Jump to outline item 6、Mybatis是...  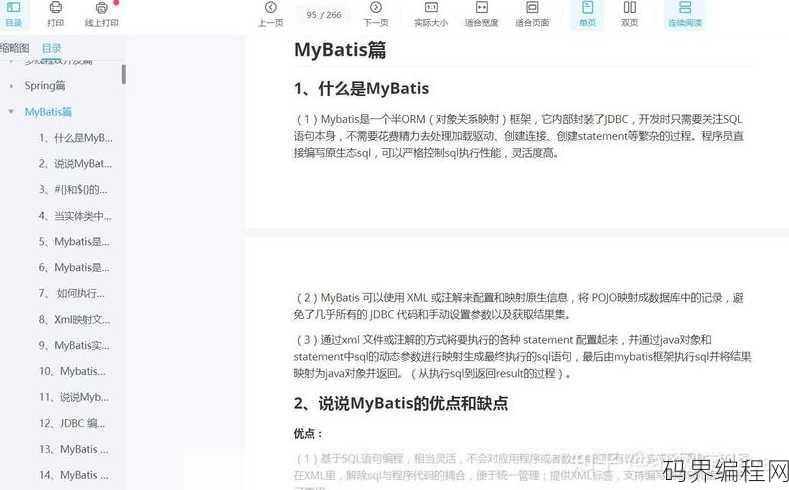pyautogui.click(x=74, y=267)
